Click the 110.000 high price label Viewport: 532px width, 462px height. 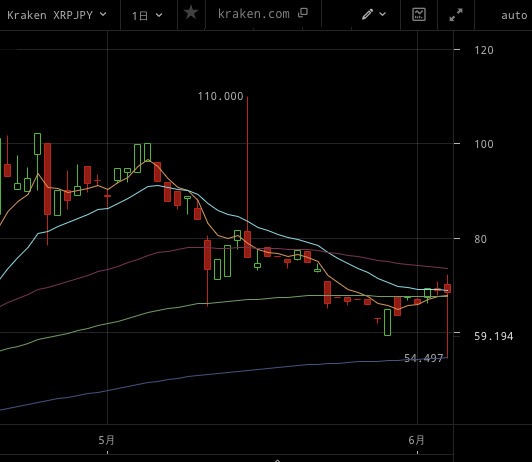pyautogui.click(x=221, y=96)
